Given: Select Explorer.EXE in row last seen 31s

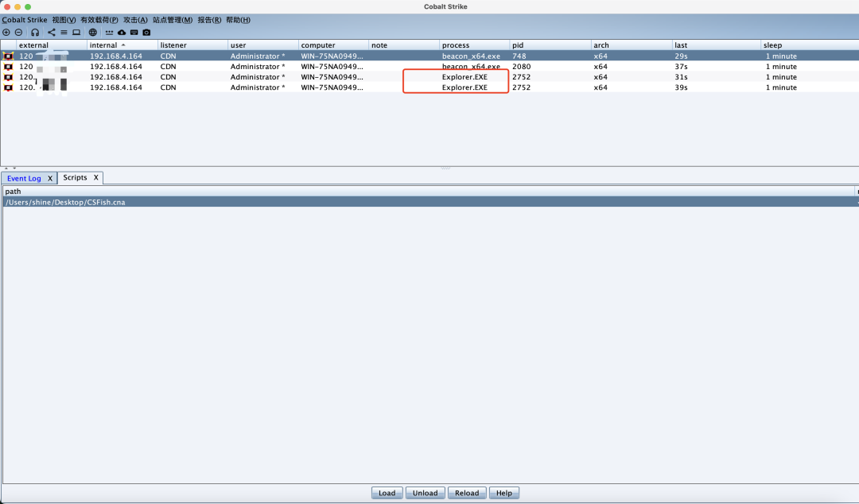Looking at the screenshot, I should [x=464, y=76].
